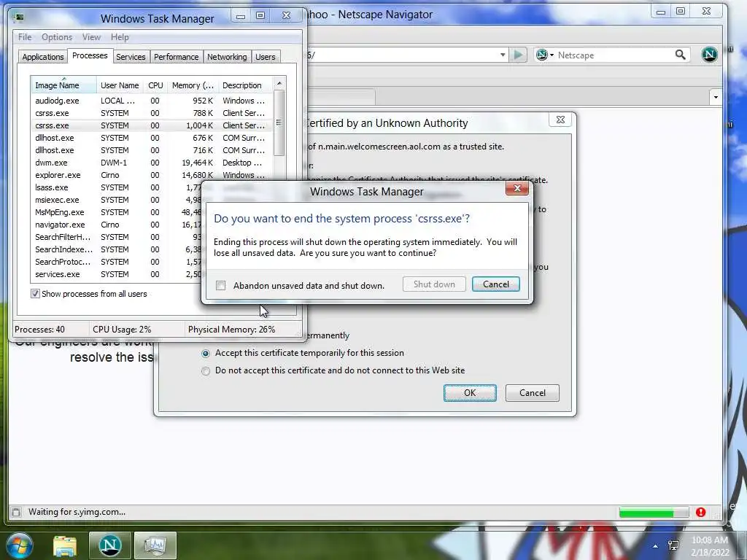
Task: Select the navigator.exe process row
Action: point(117,225)
